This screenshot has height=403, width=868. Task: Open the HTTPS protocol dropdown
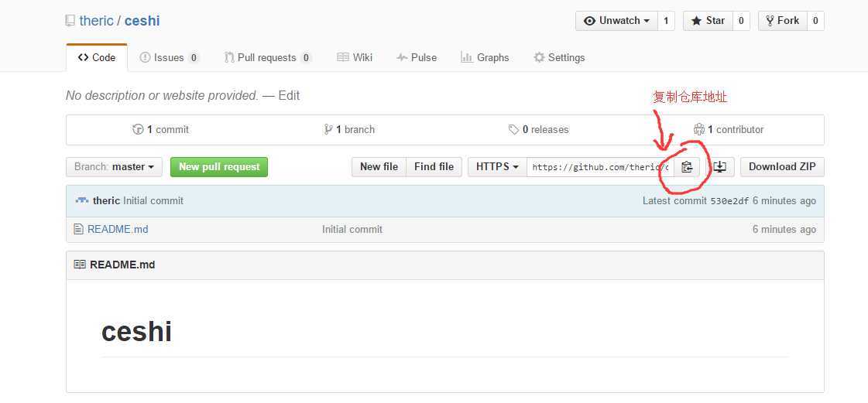[x=497, y=167]
